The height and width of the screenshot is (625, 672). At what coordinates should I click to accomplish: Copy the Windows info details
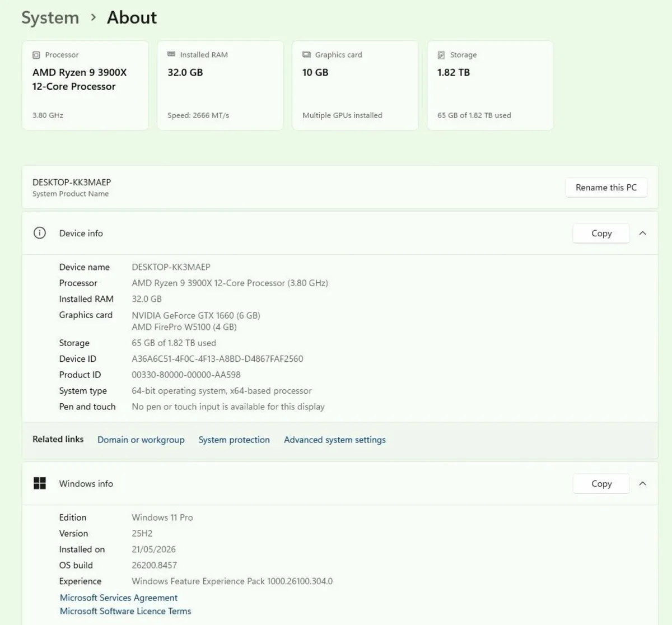pyautogui.click(x=601, y=484)
